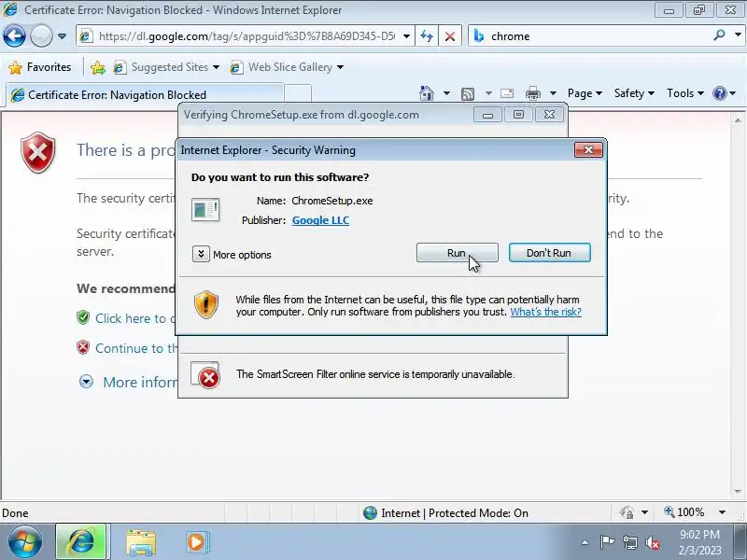Open the Google LLC publisher link
Viewport: 747px width, 560px height.
320,220
